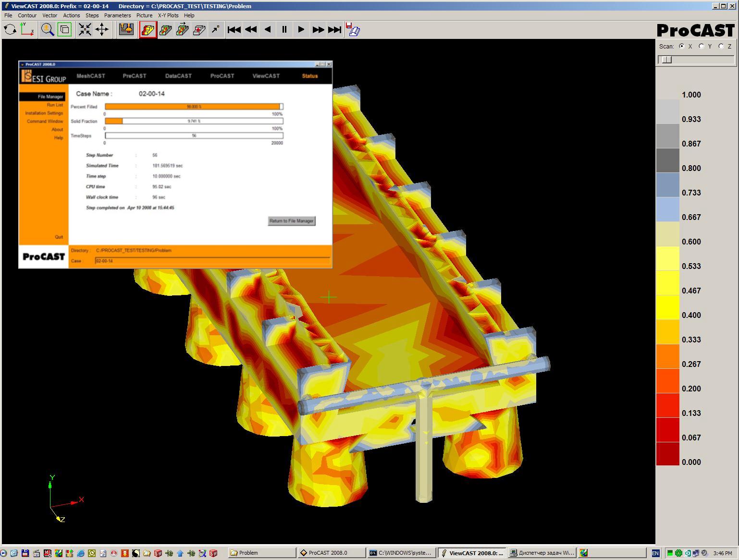Jump to last step

pyautogui.click(x=335, y=30)
